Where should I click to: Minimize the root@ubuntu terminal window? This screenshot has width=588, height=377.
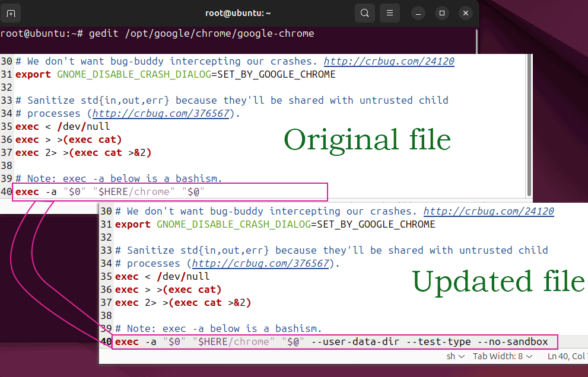pyautogui.click(x=418, y=14)
